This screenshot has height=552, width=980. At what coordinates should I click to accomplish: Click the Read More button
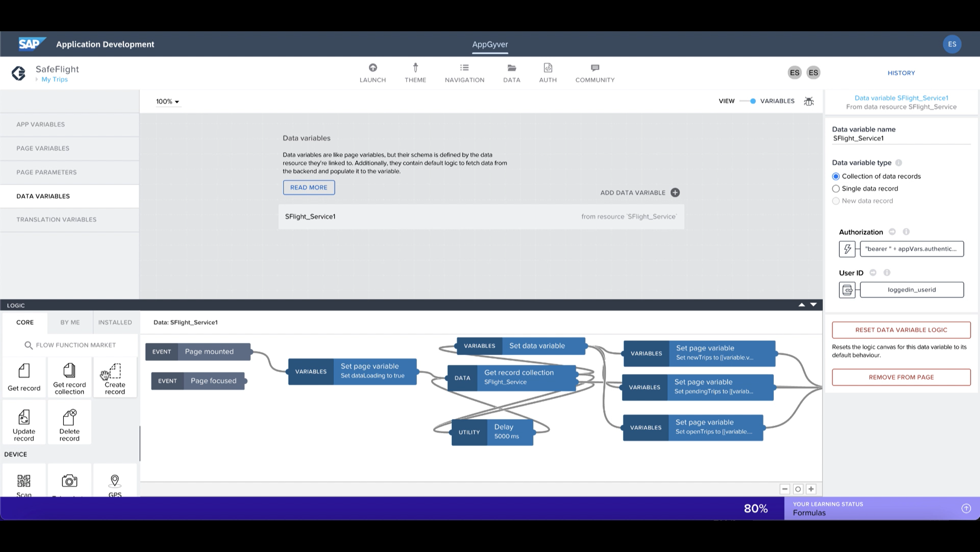tap(309, 187)
